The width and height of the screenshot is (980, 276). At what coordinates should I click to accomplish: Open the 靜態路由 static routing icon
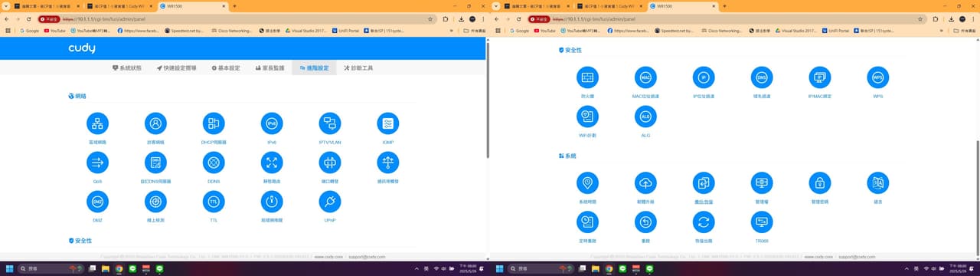pyautogui.click(x=272, y=162)
